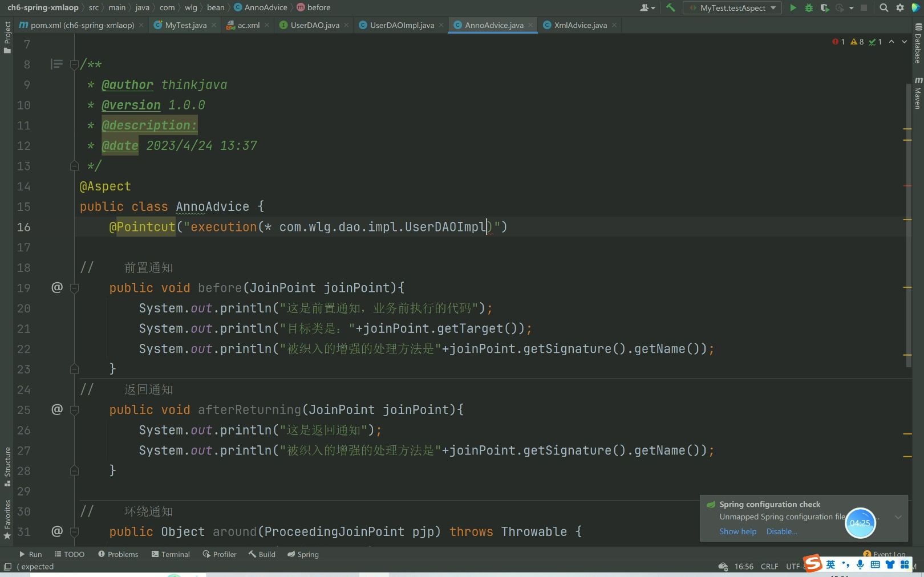Open the Problems tool window
Screen dimensions: 924x577
(118, 554)
